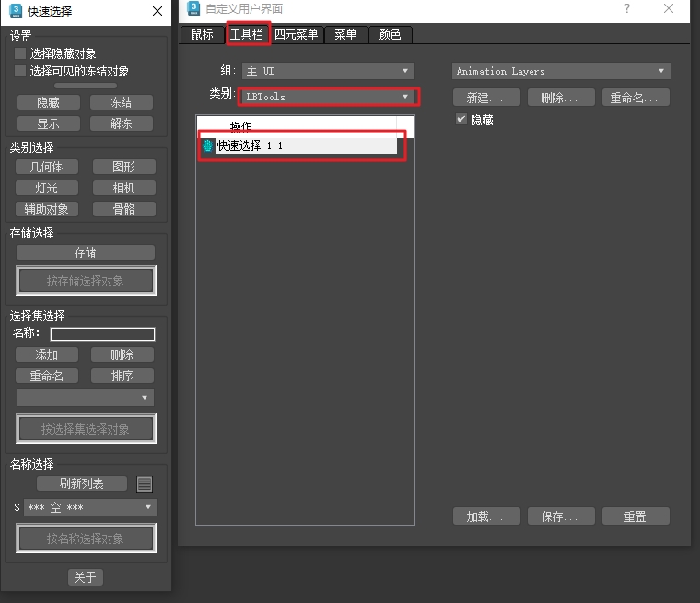Click the 解冻 button

click(x=121, y=123)
